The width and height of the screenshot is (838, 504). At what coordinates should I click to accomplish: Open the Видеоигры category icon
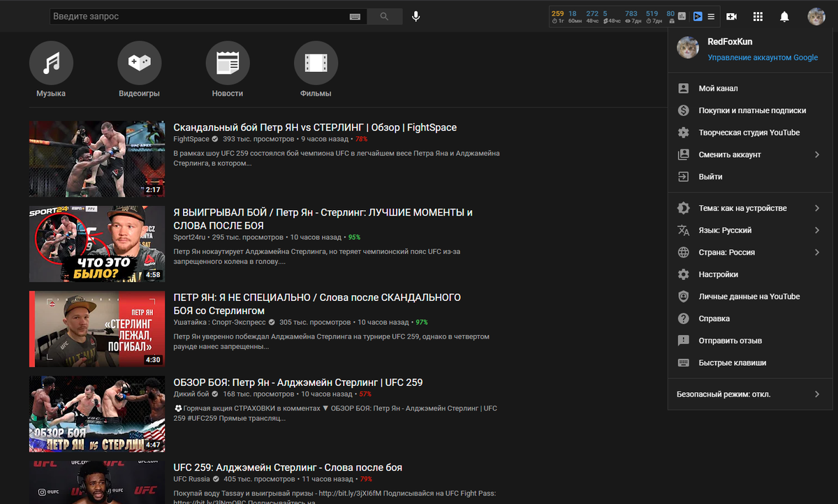click(x=140, y=64)
